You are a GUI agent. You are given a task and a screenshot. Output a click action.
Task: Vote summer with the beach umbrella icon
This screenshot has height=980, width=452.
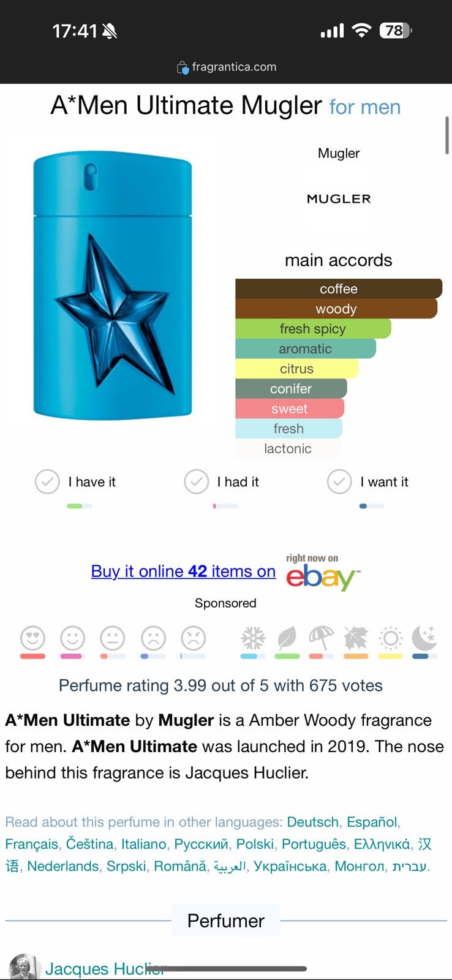tap(322, 639)
